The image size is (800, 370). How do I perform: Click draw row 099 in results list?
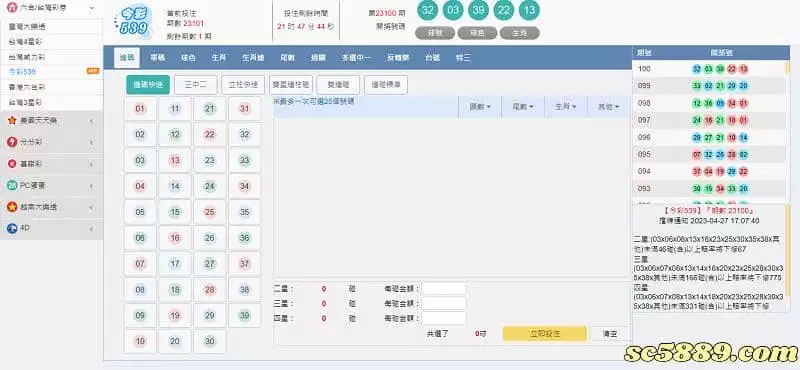[709, 86]
